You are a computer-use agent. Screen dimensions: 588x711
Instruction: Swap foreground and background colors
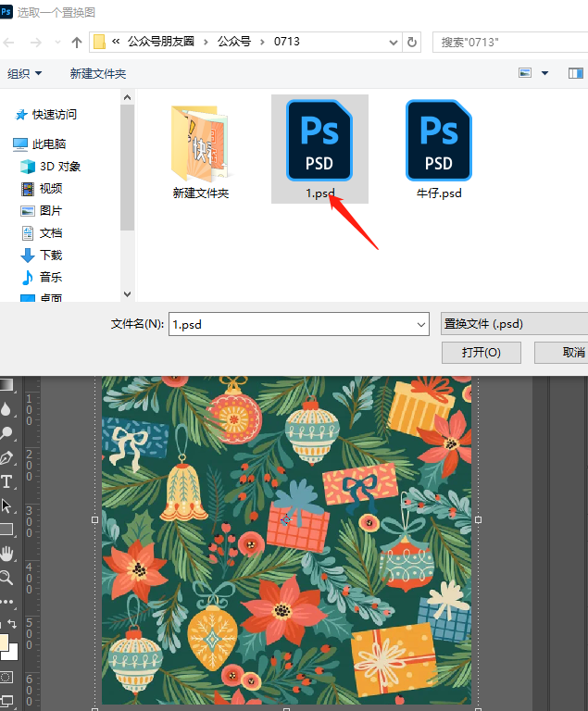pyautogui.click(x=12, y=624)
